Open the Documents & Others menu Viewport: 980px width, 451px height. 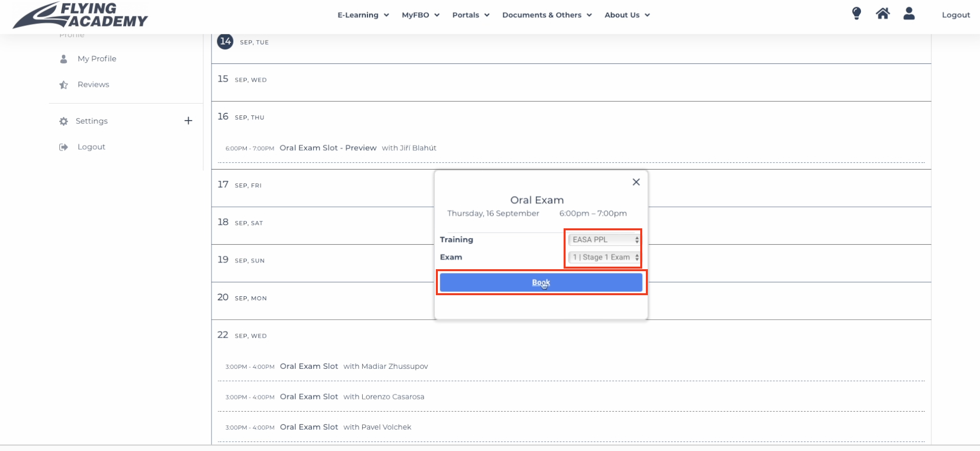point(547,15)
